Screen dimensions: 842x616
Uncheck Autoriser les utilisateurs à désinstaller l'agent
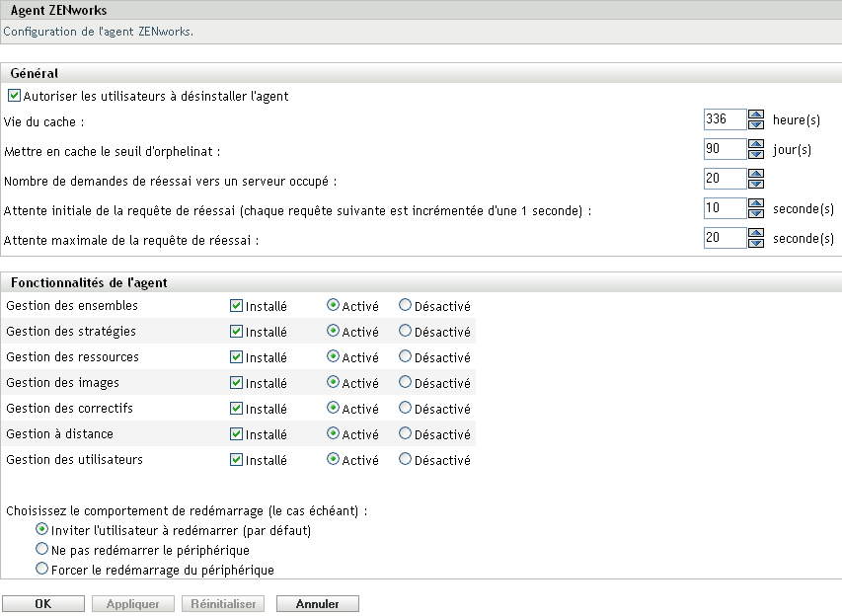tap(14, 96)
